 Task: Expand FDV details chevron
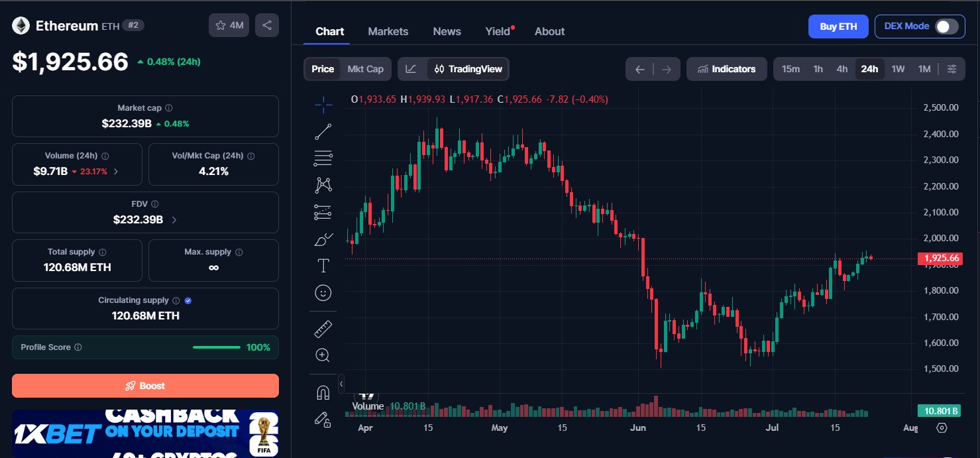(174, 219)
